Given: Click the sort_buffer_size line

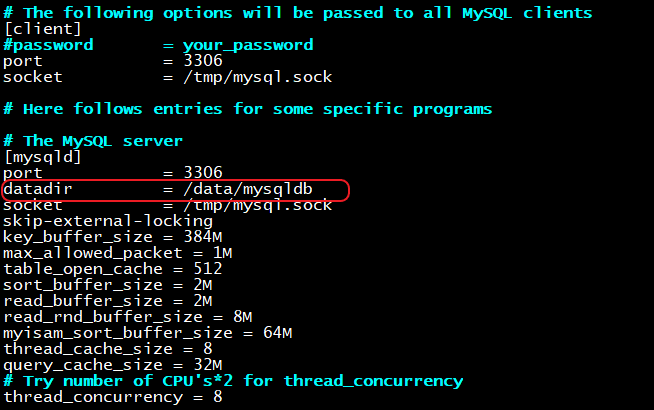Looking at the screenshot, I should pyautogui.click(x=108, y=285).
